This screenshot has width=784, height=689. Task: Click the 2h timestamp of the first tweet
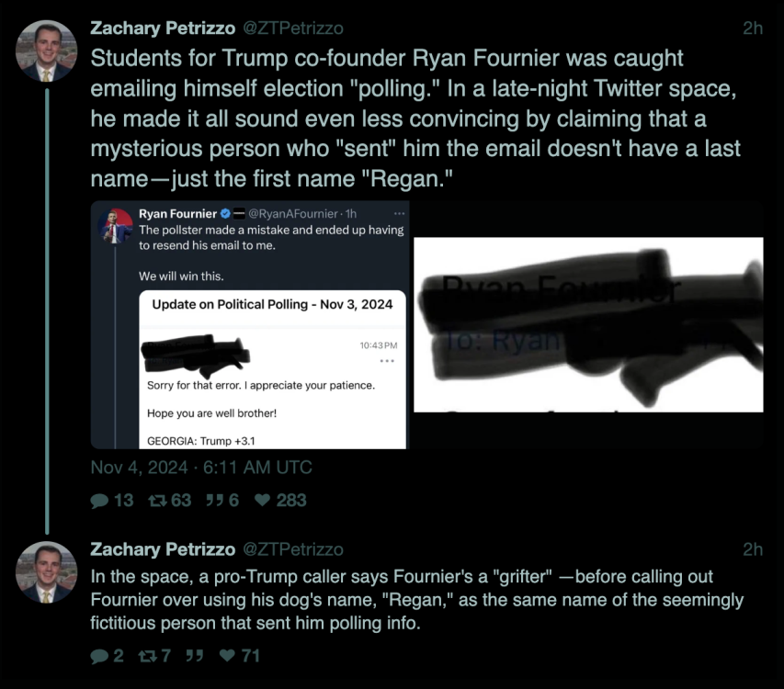click(752, 28)
